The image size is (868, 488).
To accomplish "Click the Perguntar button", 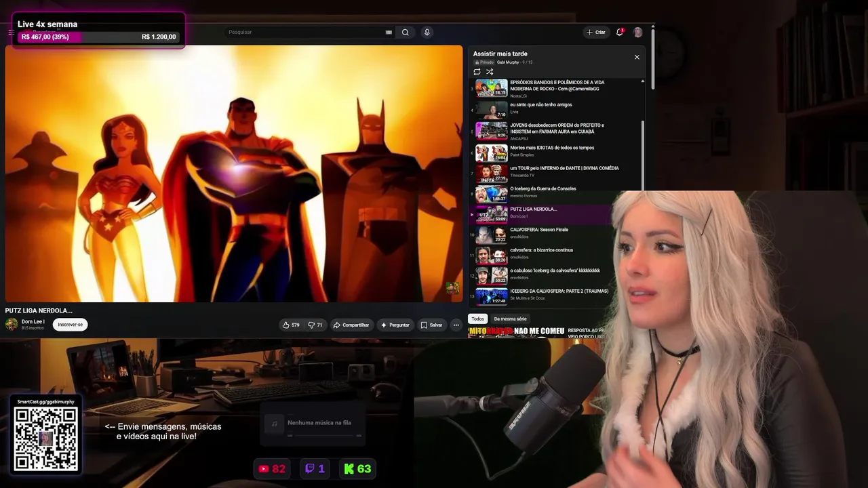I will [395, 325].
